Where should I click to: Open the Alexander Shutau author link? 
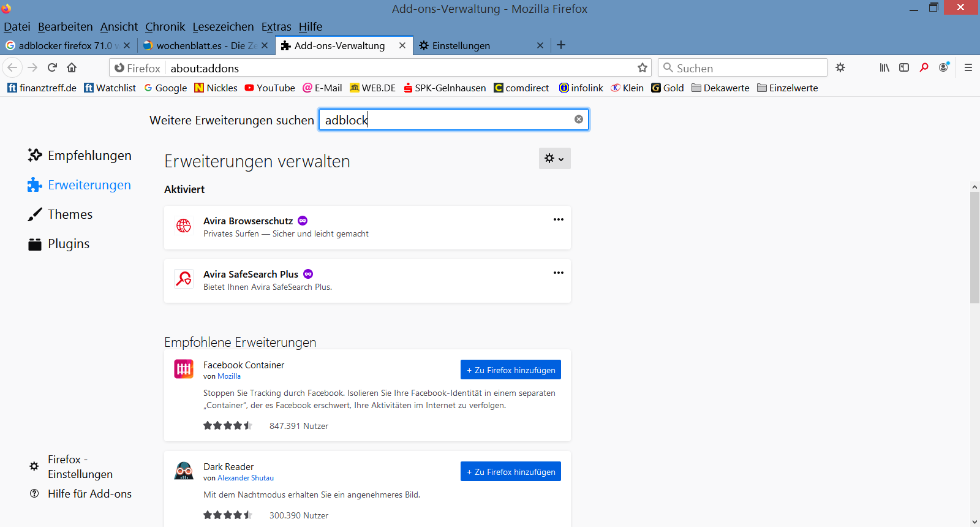246,478
